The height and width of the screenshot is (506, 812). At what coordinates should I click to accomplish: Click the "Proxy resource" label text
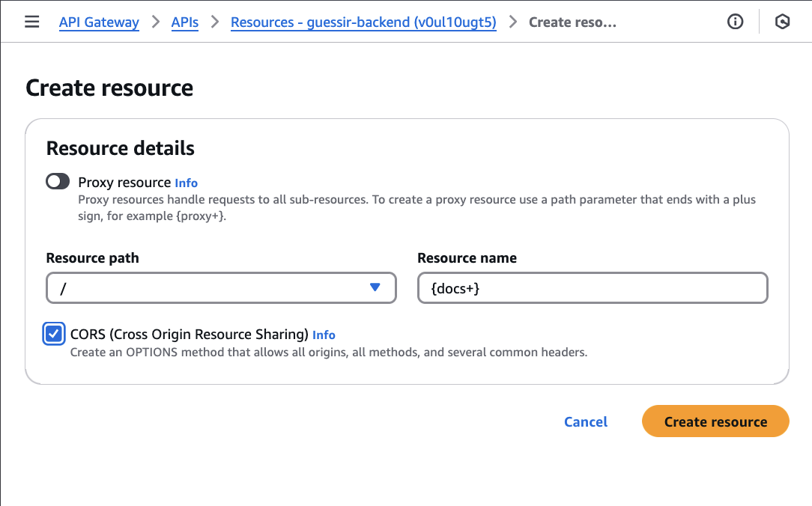coord(124,182)
